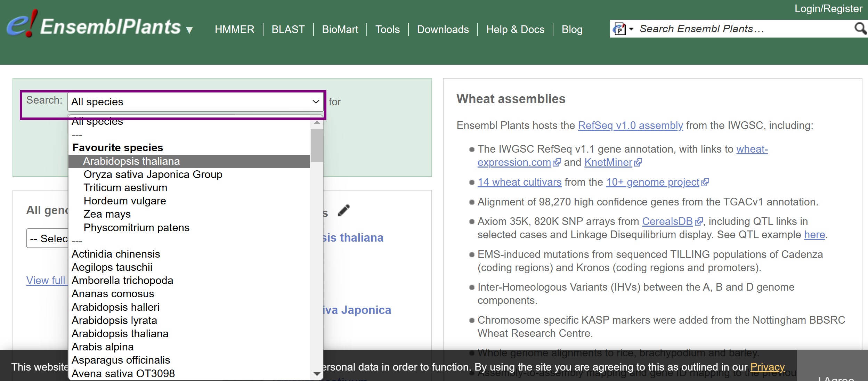The height and width of the screenshot is (381, 868).
Task: Open the Downloads page
Action: pos(443,29)
